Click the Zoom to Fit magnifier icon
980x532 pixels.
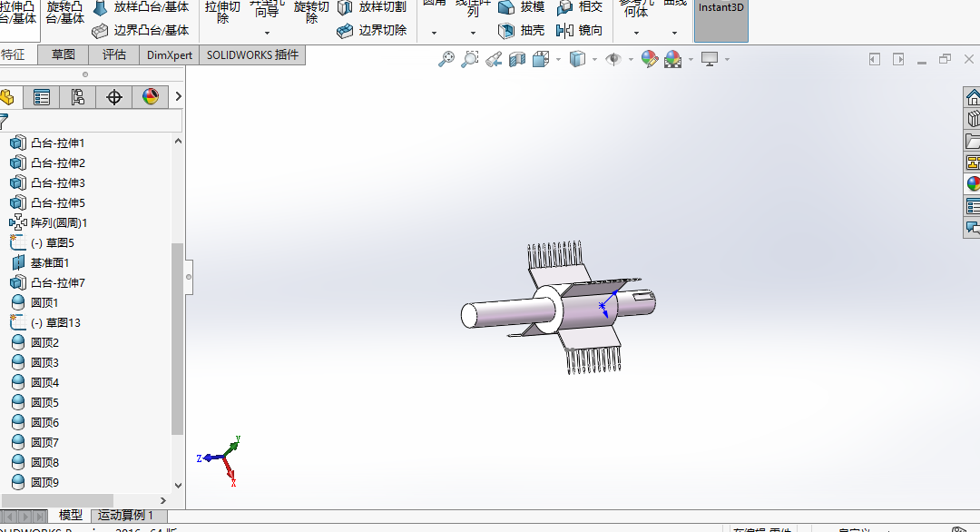point(446,59)
